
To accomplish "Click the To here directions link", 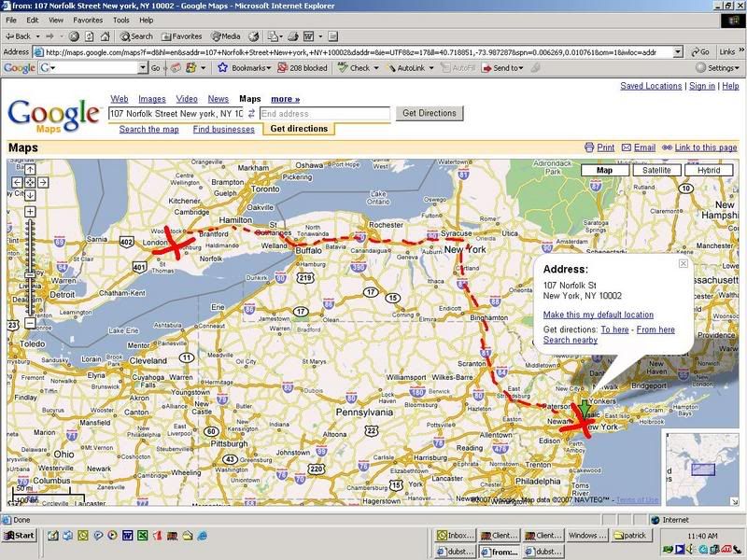I will 614,329.
